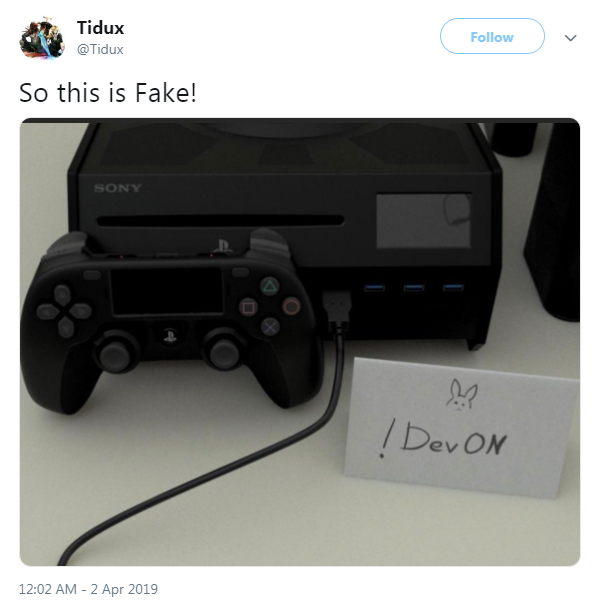This screenshot has height=608, width=601.
Task: Click the bunny drawing on the card
Action: tap(461, 395)
